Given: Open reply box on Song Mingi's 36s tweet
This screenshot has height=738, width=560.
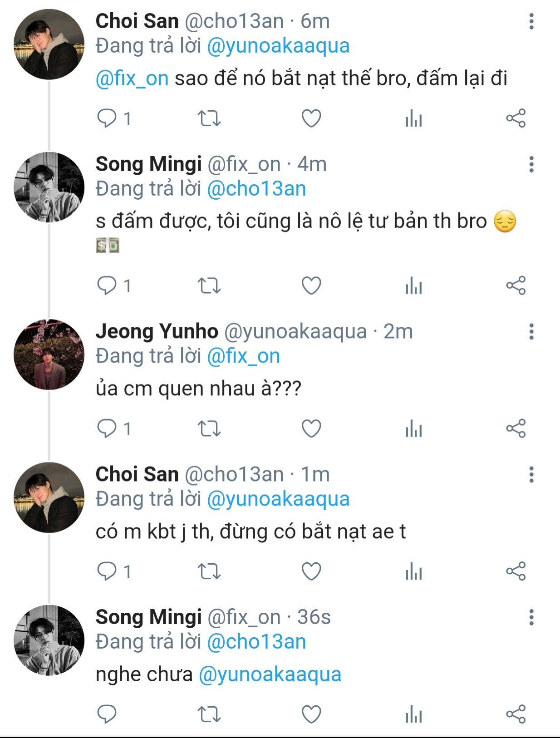Looking at the screenshot, I should (107, 714).
